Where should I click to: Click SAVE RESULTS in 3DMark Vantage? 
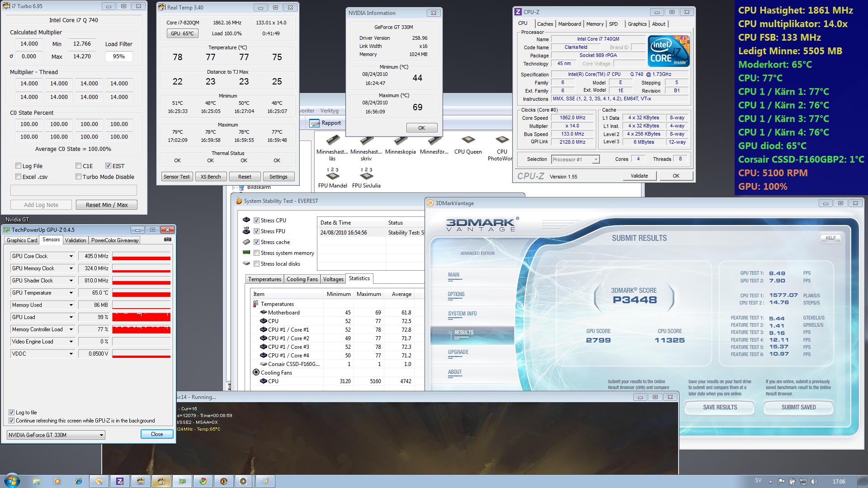(720, 407)
